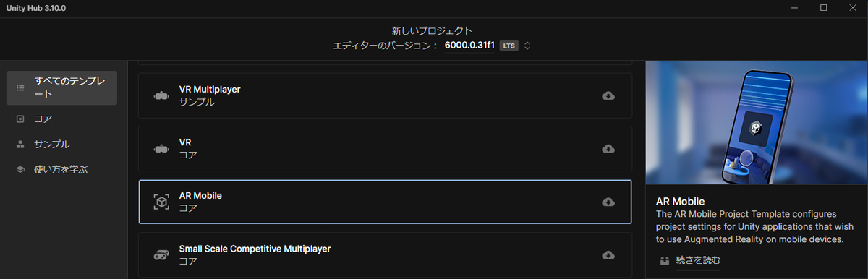
Task: Select the VR コア template row
Action: click(385, 149)
